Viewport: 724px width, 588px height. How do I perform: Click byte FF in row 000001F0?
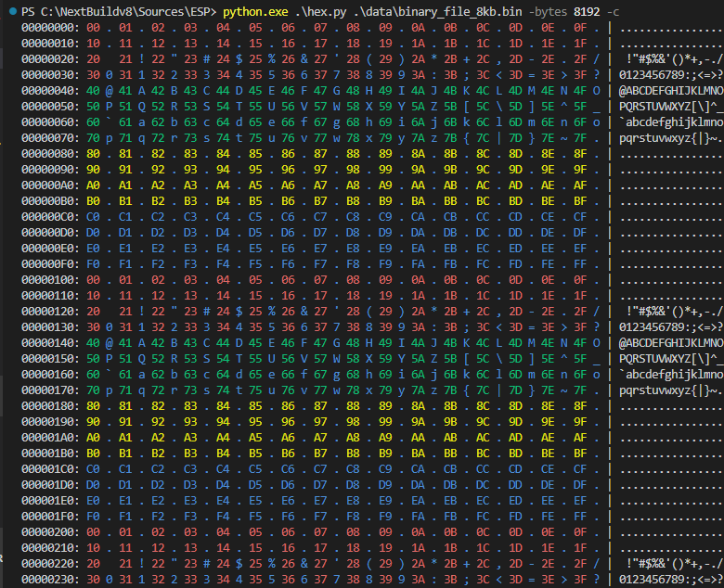pyautogui.click(x=580, y=517)
